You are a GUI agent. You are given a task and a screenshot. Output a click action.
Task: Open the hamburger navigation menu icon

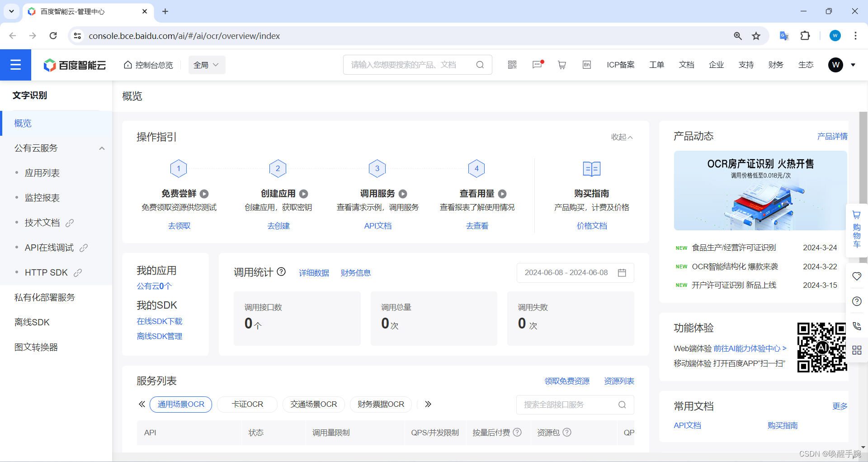(x=15, y=65)
